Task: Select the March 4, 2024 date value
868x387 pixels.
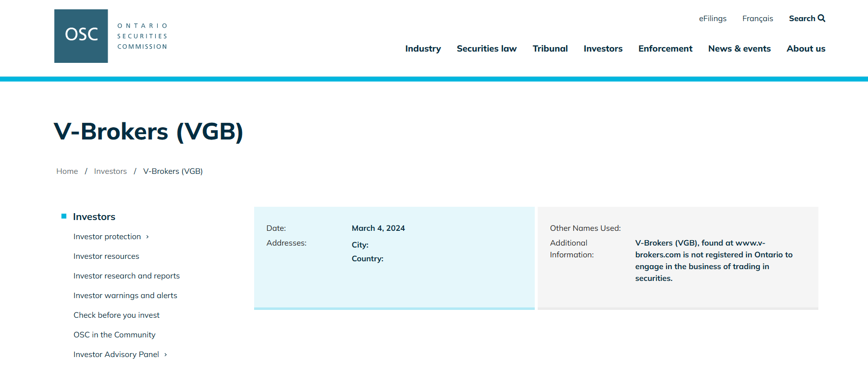Action: pyautogui.click(x=378, y=228)
